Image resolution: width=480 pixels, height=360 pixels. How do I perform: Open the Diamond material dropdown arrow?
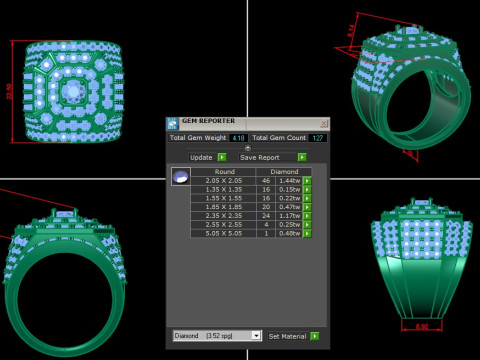coord(256,336)
